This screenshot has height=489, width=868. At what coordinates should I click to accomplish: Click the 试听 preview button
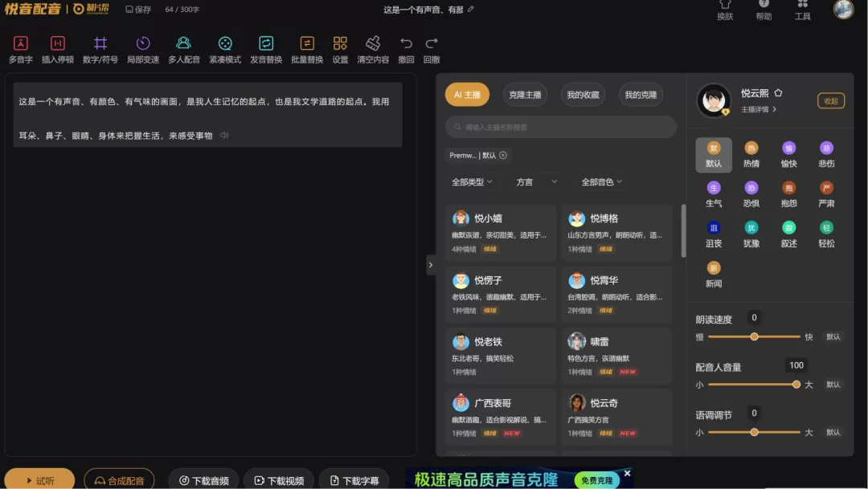39,479
